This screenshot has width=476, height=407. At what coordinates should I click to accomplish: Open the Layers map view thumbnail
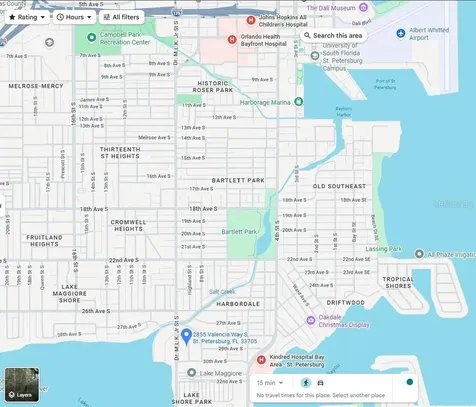[x=22, y=385]
